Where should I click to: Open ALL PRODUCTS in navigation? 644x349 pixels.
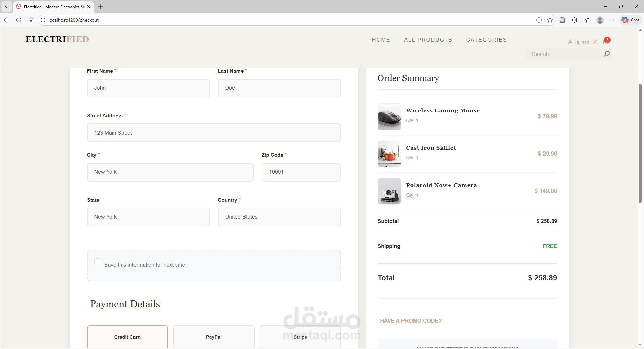click(428, 40)
